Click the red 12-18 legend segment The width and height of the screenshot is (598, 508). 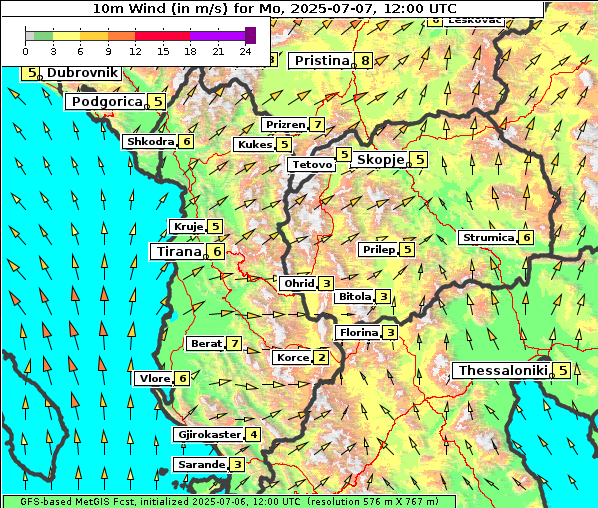click(162, 36)
